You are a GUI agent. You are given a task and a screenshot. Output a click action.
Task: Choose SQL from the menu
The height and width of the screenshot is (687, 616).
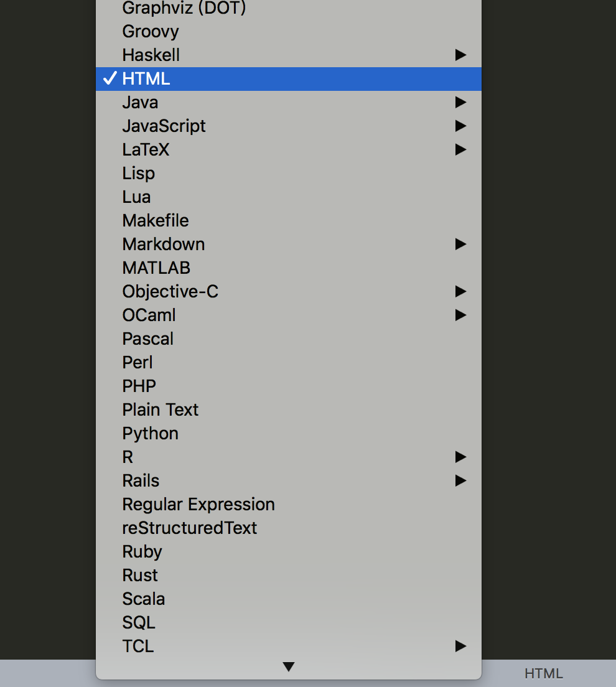click(138, 623)
